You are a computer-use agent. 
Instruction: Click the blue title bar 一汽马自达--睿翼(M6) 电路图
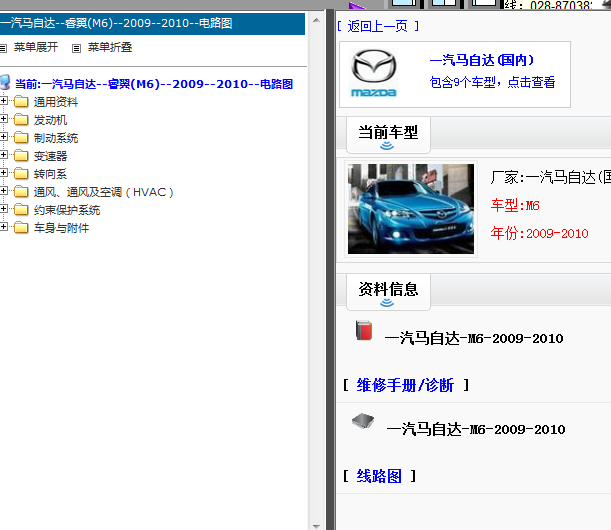[152, 23]
